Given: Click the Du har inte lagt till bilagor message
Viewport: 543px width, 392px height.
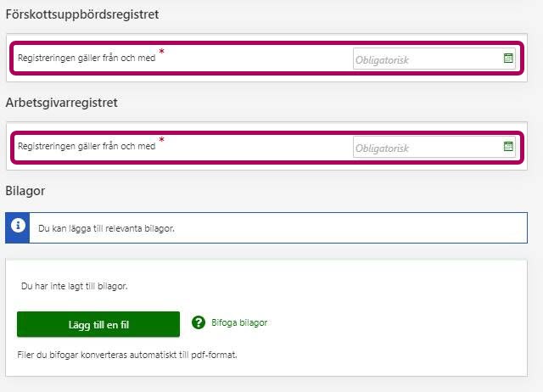Looking at the screenshot, I should click(x=74, y=287).
